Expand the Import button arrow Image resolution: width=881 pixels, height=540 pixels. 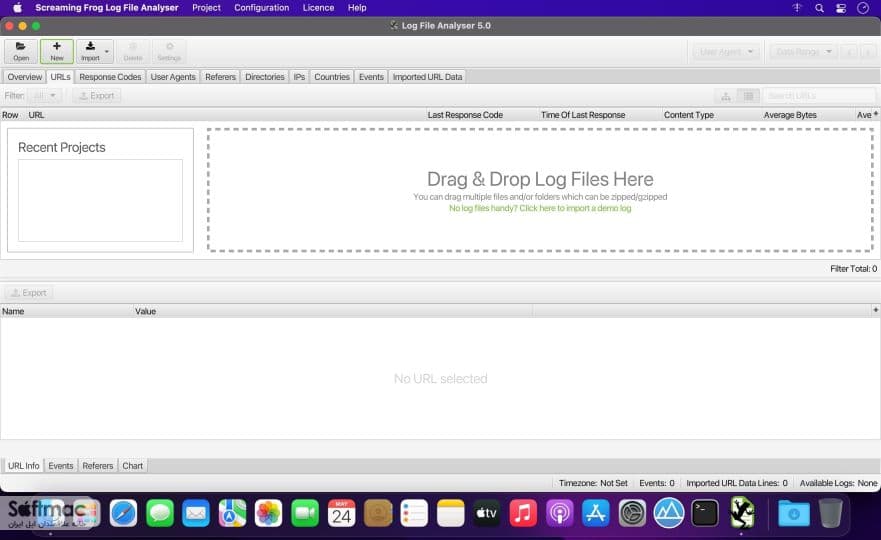pos(107,52)
